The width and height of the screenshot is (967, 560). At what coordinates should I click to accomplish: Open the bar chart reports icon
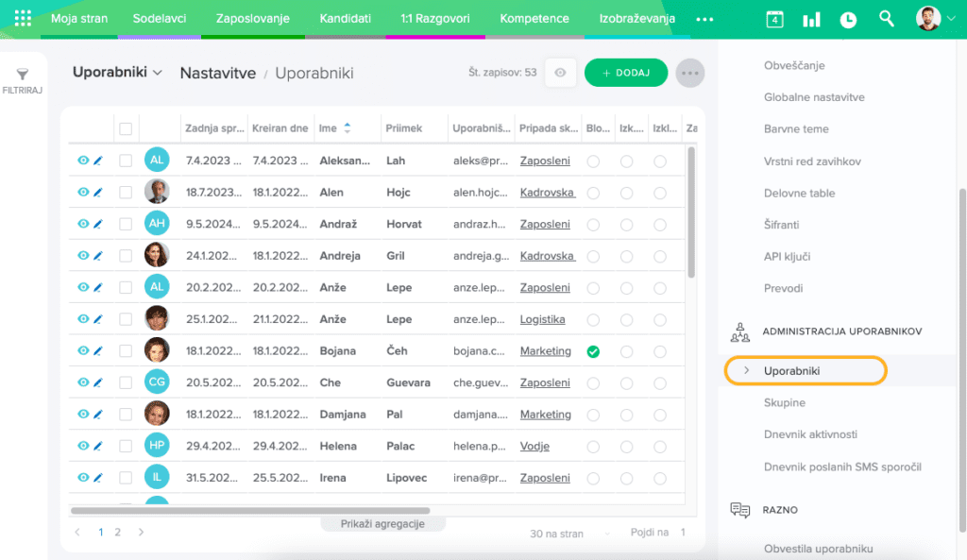pos(811,19)
